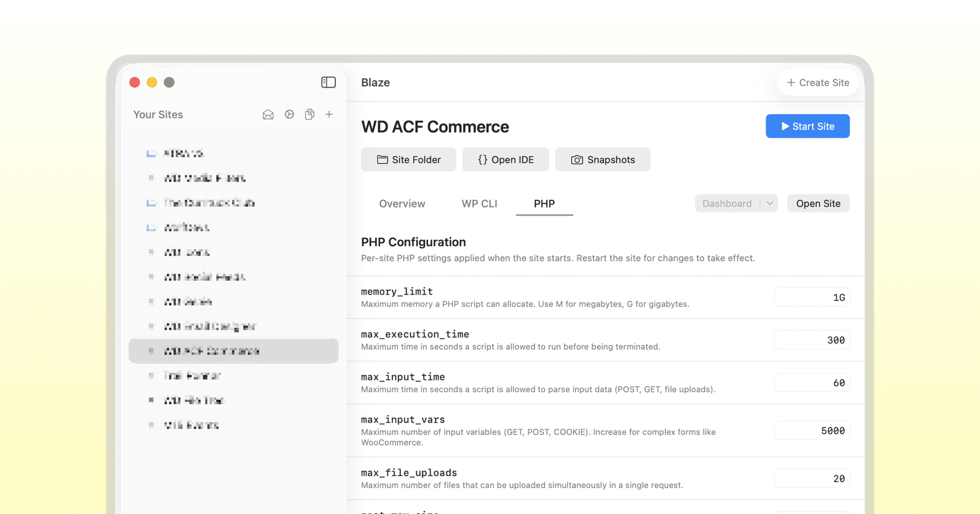Click the 'Blaze' app title
The width and height of the screenshot is (980, 514).
pos(376,83)
